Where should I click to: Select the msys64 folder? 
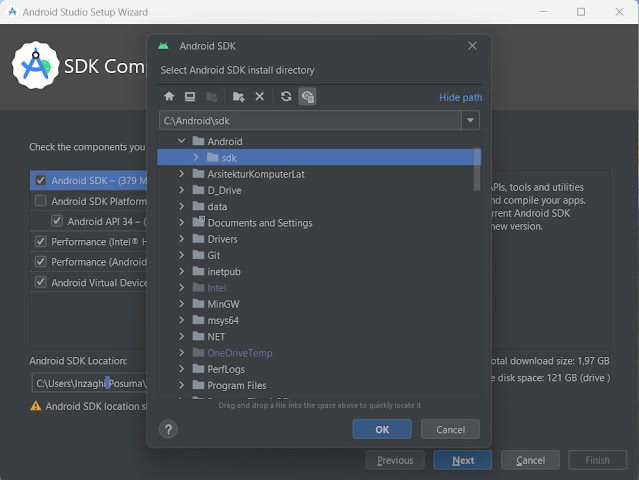223,320
